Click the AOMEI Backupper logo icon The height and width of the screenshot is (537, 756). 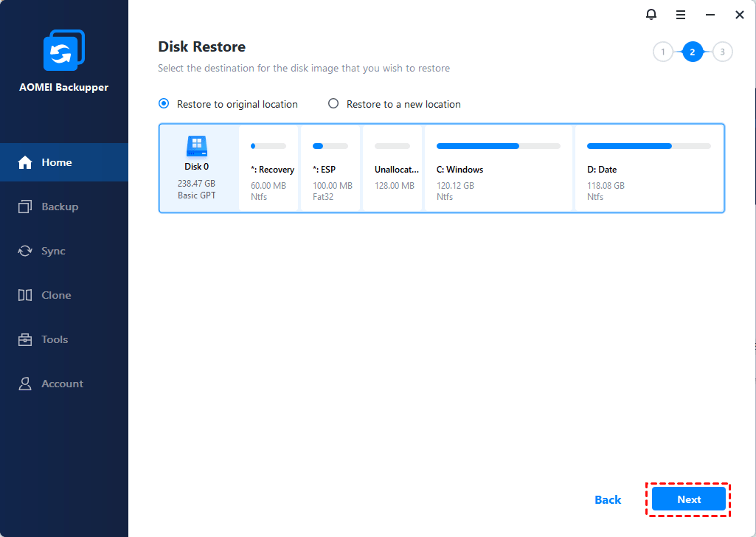64,50
